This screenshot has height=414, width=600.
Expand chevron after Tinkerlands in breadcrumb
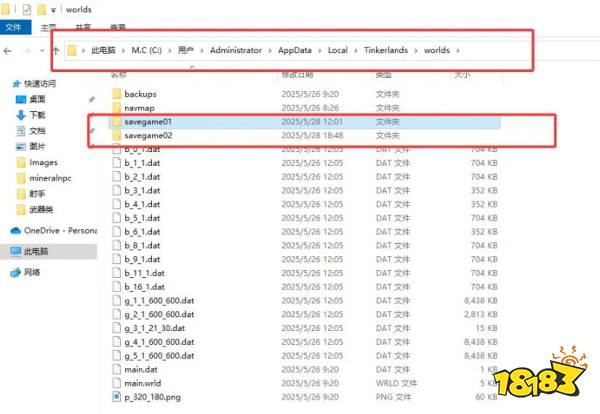[416, 51]
